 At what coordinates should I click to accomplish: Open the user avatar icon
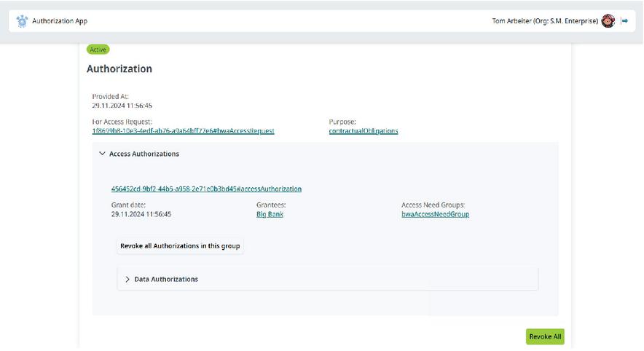608,21
